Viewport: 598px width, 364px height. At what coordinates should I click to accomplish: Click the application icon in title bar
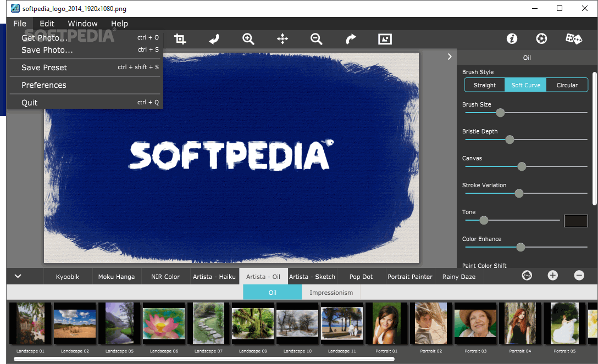click(15, 8)
